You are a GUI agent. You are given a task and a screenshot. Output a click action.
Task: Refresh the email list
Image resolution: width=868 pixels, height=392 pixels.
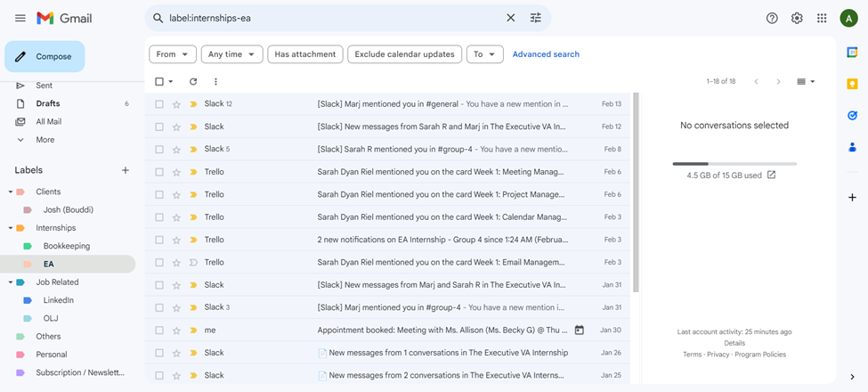click(x=193, y=82)
